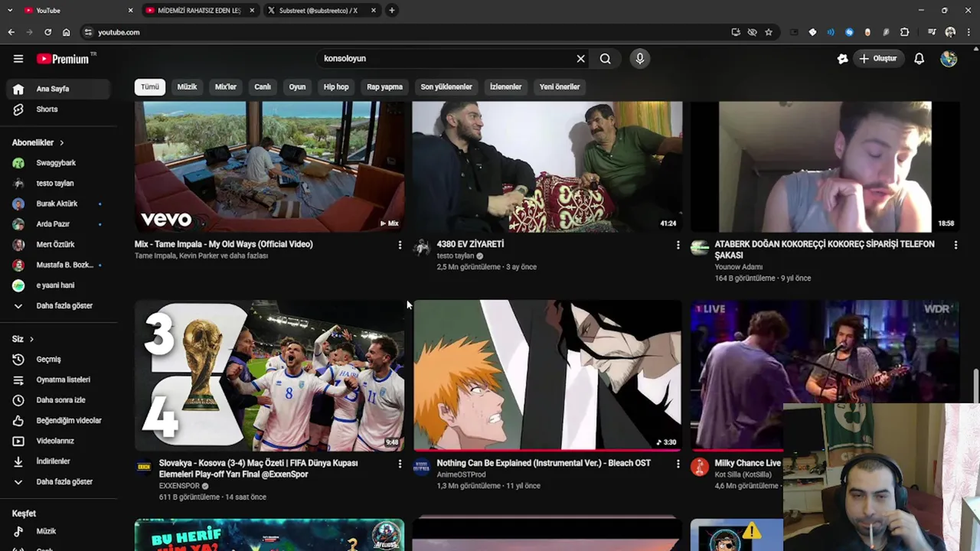Viewport: 980px width, 551px height.
Task: Select the Tümü filter chip
Action: (x=149, y=86)
